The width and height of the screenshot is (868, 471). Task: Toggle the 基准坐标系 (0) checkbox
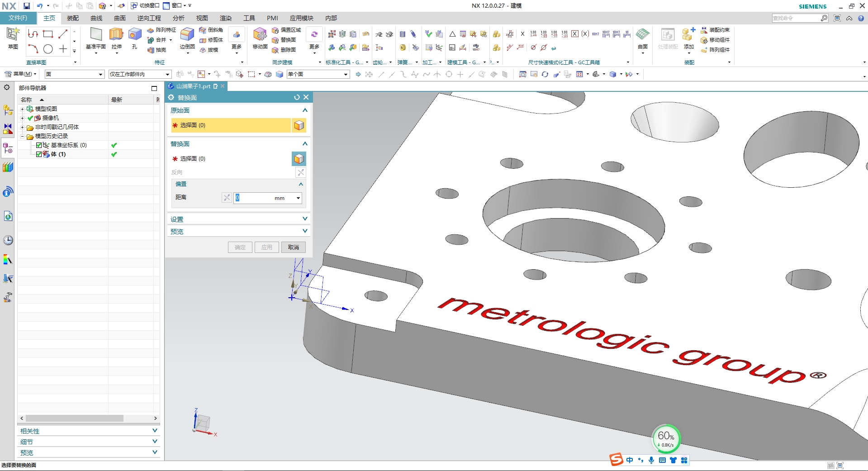[39, 145]
